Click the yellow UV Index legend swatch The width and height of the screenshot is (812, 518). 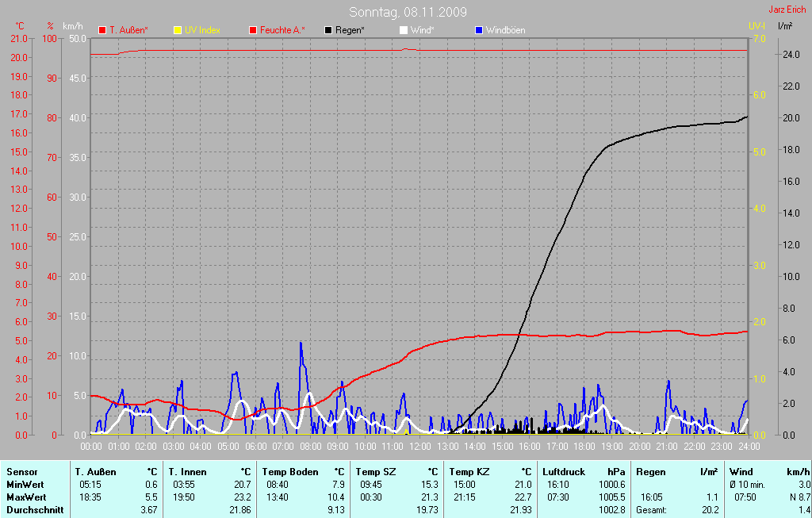click(177, 30)
